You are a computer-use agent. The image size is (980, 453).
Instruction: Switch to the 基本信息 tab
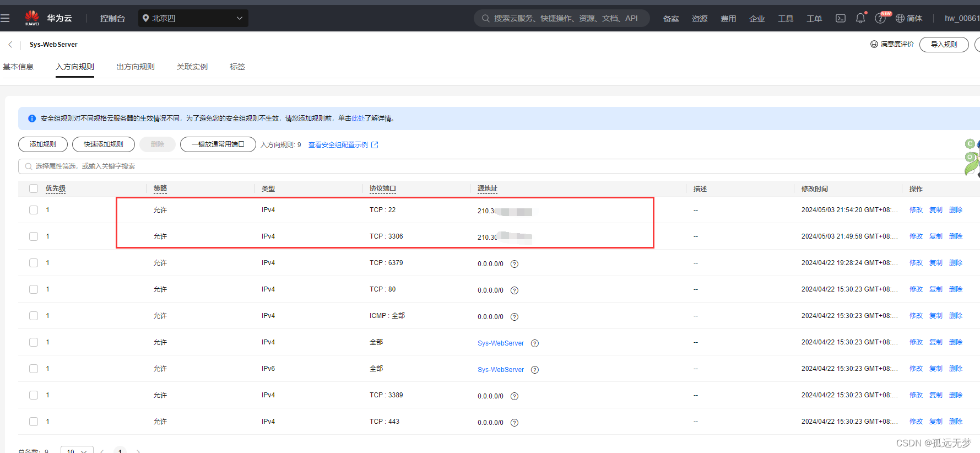tap(18, 67)
